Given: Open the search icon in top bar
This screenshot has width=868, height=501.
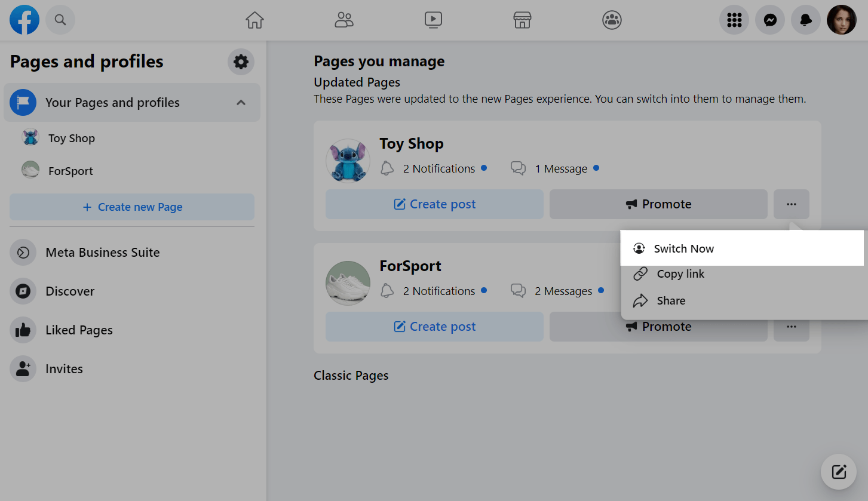Looking at the screenshot, I should pos(60,20).
